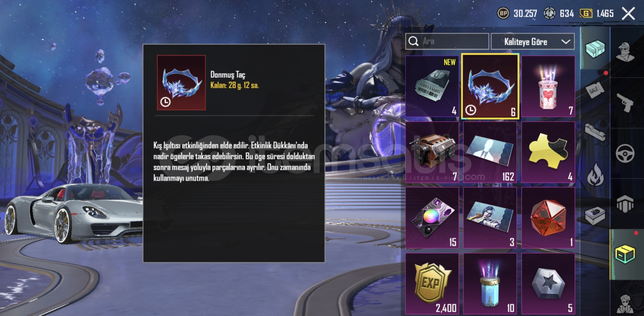Open the Kaliteye Göre sort dropdown
Viewport: 644px width, 316px height.
[x=533, y=42]
